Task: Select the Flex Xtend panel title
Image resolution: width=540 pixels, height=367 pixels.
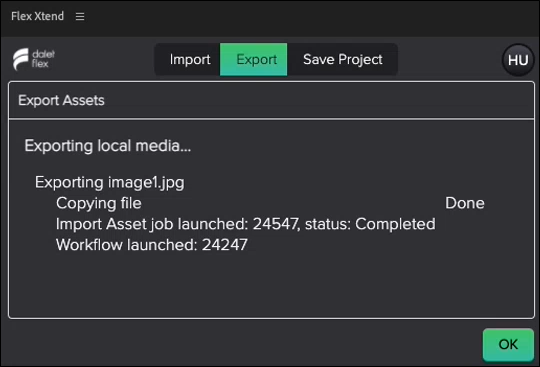Action: click(x=38, y=16)
